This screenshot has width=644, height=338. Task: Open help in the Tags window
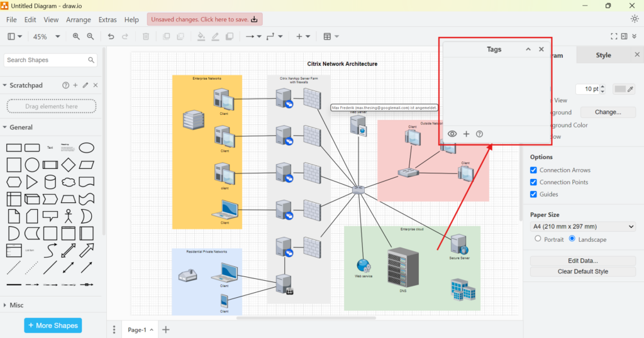pos(479,134)
